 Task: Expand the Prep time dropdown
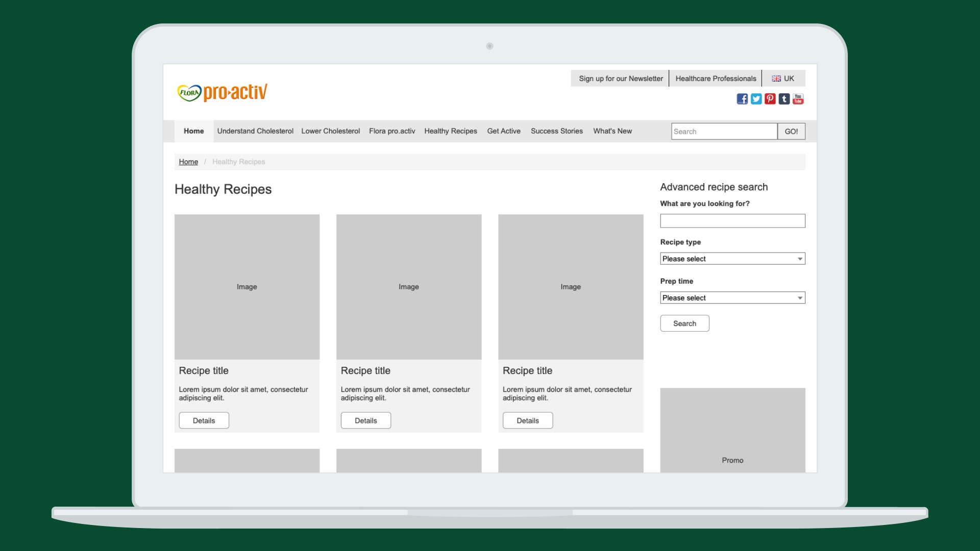click(732, 298)
